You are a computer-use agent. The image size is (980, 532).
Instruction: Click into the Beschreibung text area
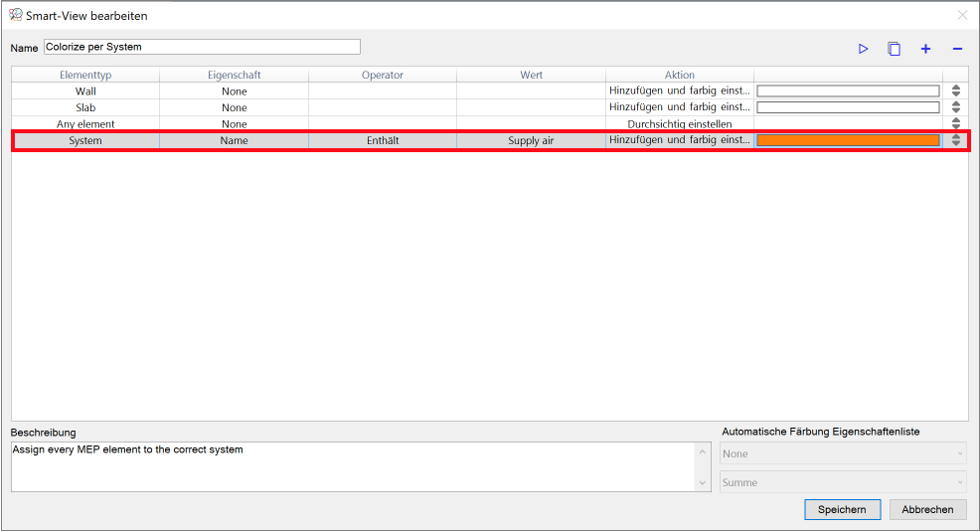[x=355, y=467]
